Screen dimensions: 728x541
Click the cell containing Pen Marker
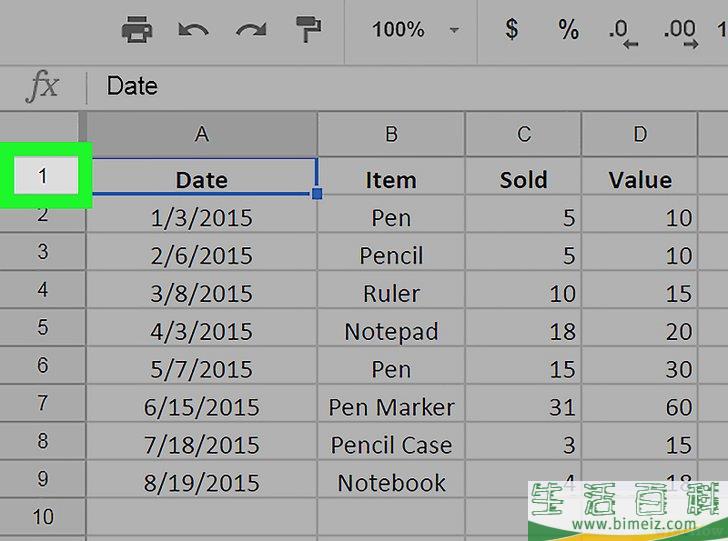391,407
